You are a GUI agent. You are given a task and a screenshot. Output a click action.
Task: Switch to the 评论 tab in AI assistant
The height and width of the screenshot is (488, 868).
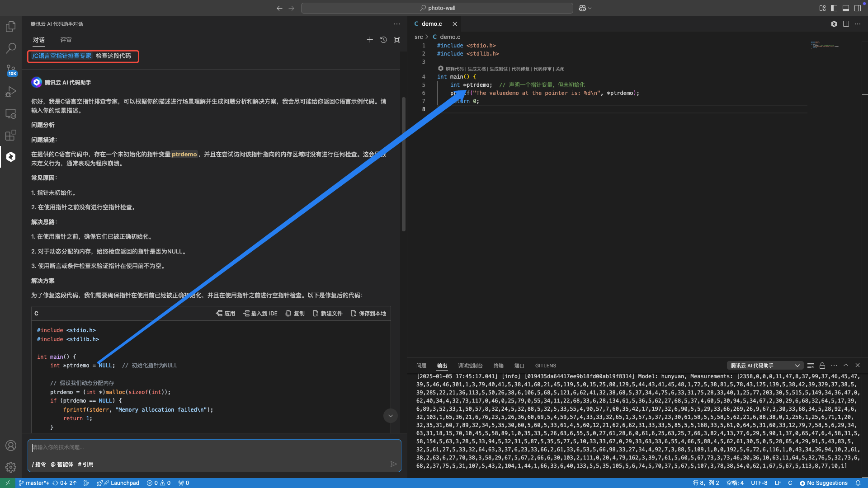click(66, 39)
